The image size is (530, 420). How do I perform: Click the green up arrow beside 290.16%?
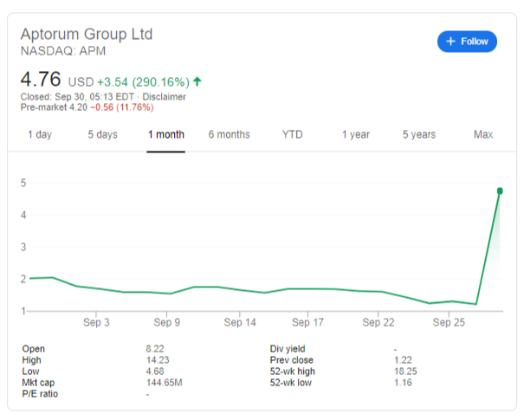point(197,81)
